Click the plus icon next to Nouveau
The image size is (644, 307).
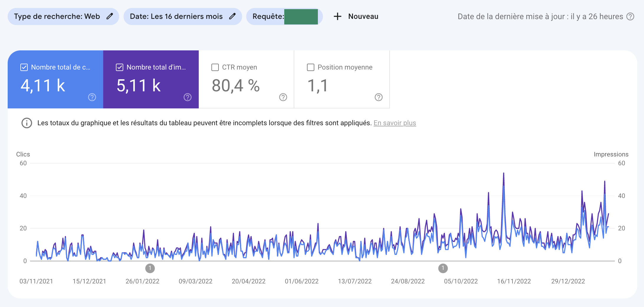pyautogui.click(x=337, y=16)
